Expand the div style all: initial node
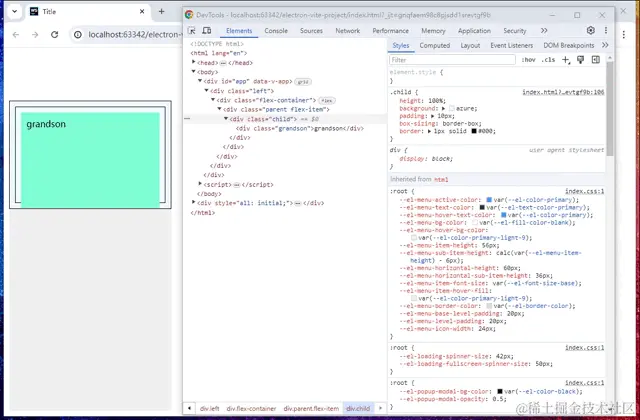The width and height of the screenshot is (640, 420). click(193, 202)
